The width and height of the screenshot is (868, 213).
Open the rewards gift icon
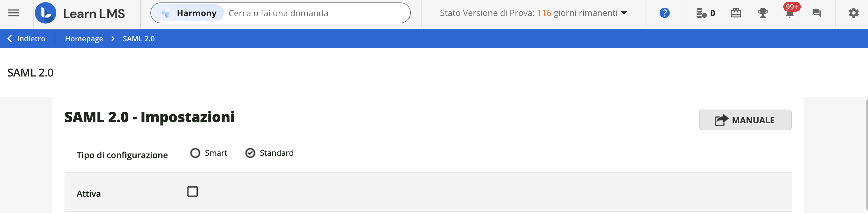736,13
